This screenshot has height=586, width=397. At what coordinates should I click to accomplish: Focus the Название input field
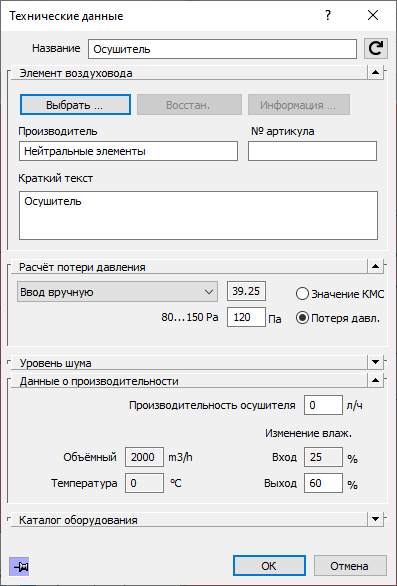(222, 49)
